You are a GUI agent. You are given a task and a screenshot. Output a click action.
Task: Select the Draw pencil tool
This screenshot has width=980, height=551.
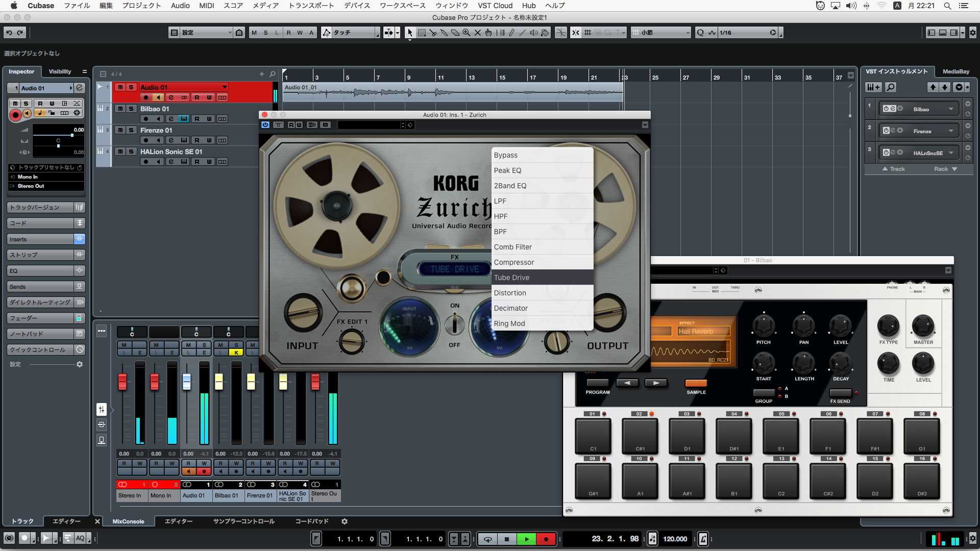pos(511,33)
